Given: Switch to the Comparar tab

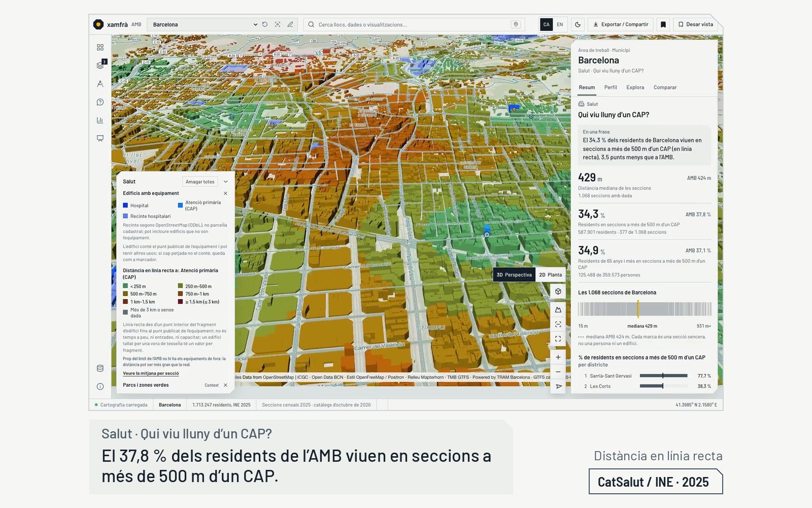Looking at the screenshot, I should (665, 87).
